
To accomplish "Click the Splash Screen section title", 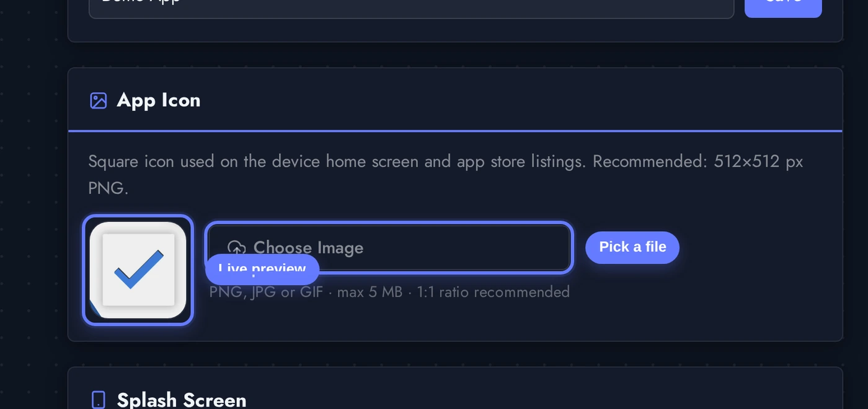I will 181,400.
